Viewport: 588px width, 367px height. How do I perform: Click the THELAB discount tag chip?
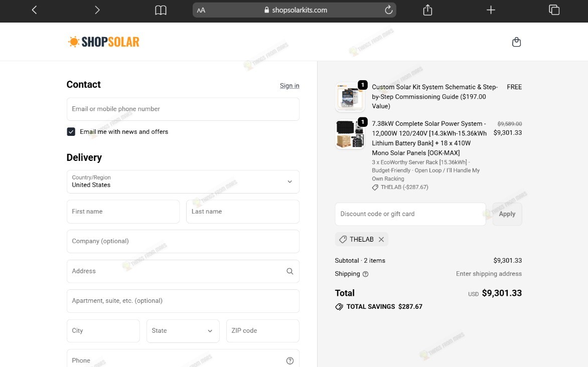coord(362,239)
